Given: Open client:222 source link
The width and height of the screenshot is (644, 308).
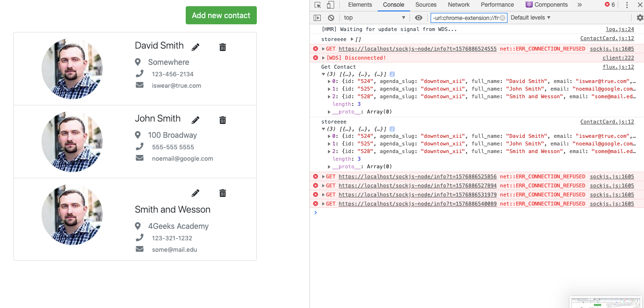Looking at the screenshot, I should pos(618,58).
